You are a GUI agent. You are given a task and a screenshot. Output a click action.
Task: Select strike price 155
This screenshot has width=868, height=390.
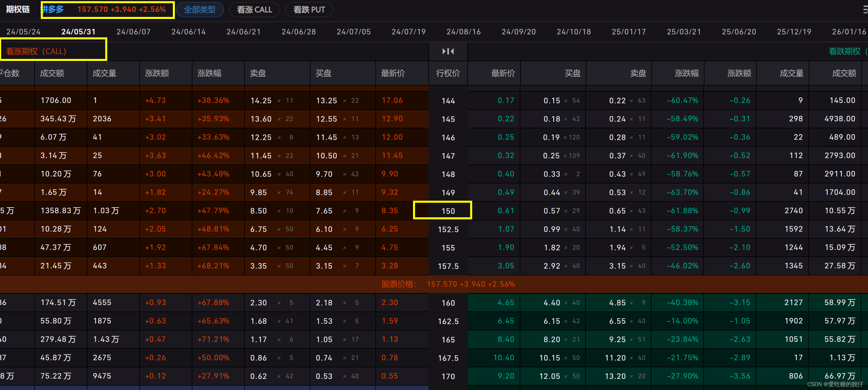pos(448,248)
